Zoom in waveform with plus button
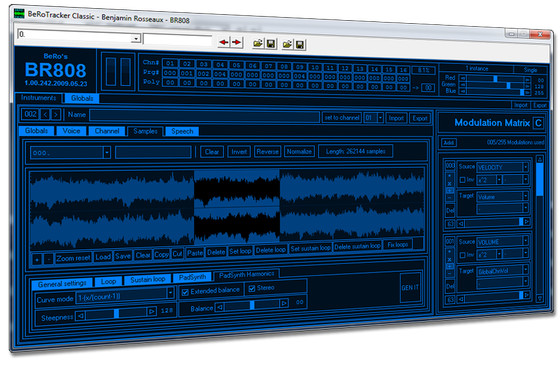The height and width of the screenshot is (366, 560). 37,259
